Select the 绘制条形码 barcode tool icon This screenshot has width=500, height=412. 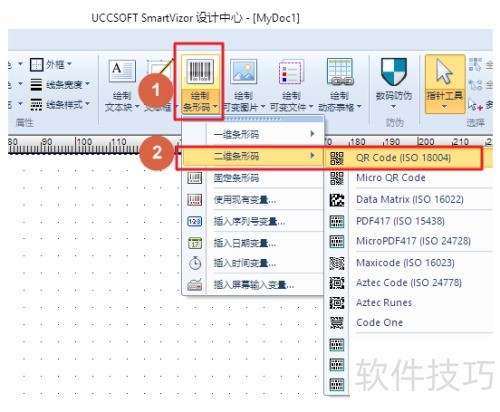pos(200,71)
